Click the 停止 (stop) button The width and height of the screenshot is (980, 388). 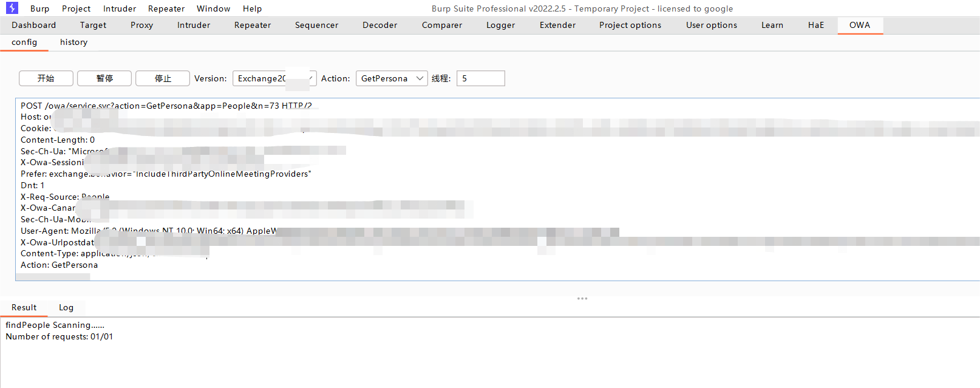163,78
